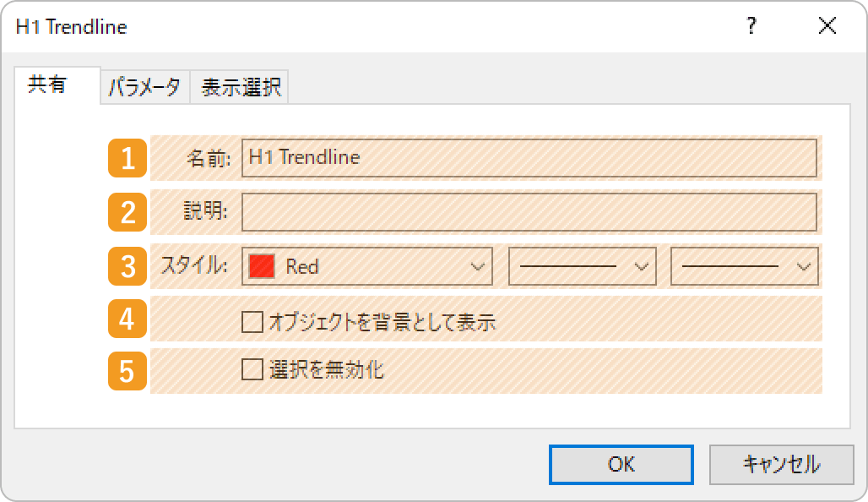Open the Red color dropdown
This screenshot has height=502, width=868.
click(x=367, y=266)
